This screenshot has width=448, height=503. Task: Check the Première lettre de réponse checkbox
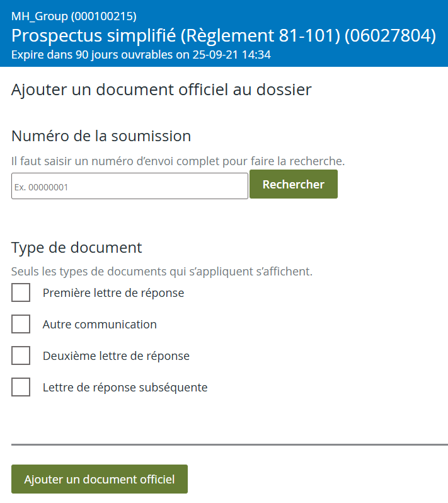[21, 292]
